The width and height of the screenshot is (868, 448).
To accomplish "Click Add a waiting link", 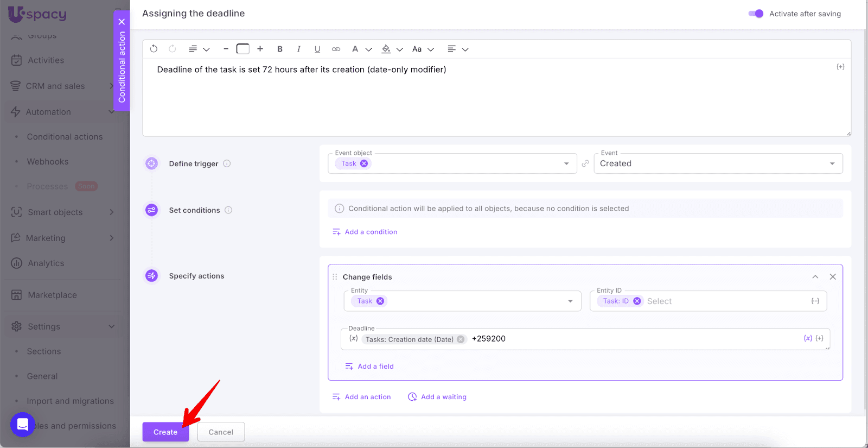I will pos(443,397).
